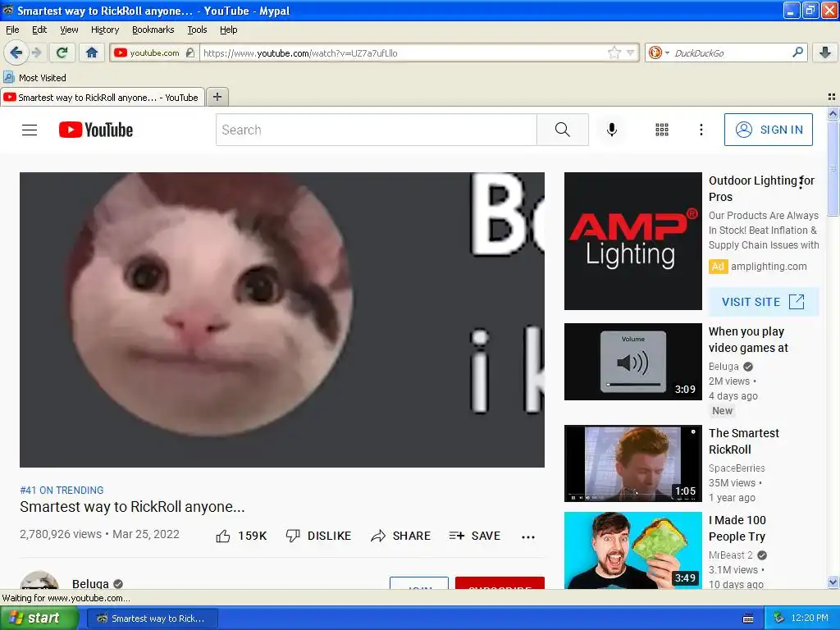Click the DuckDuckGo search input

pos(731,52)
